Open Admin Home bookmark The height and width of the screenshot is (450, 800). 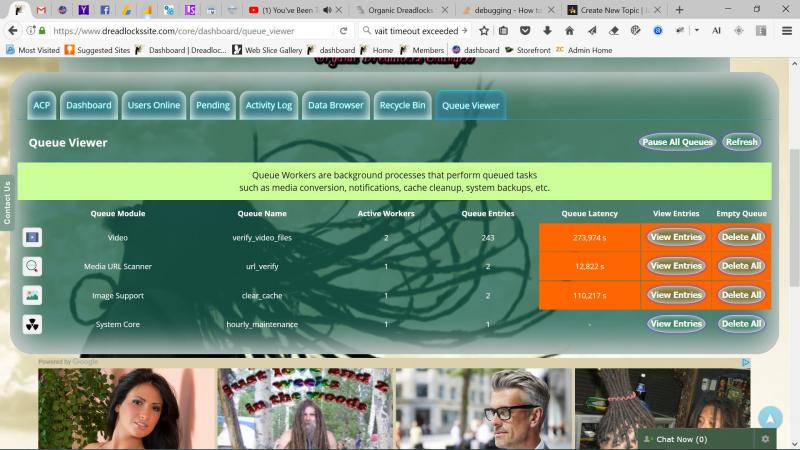pyautogui.click(x=584, y=50)
